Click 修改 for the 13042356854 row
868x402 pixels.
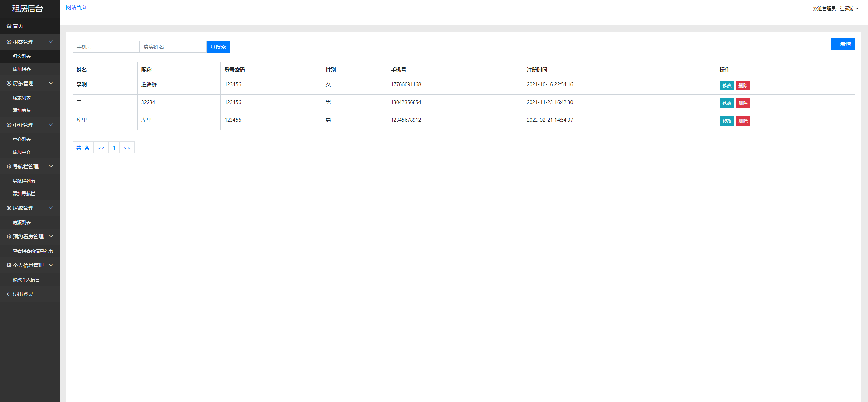(x=727, y=103)
